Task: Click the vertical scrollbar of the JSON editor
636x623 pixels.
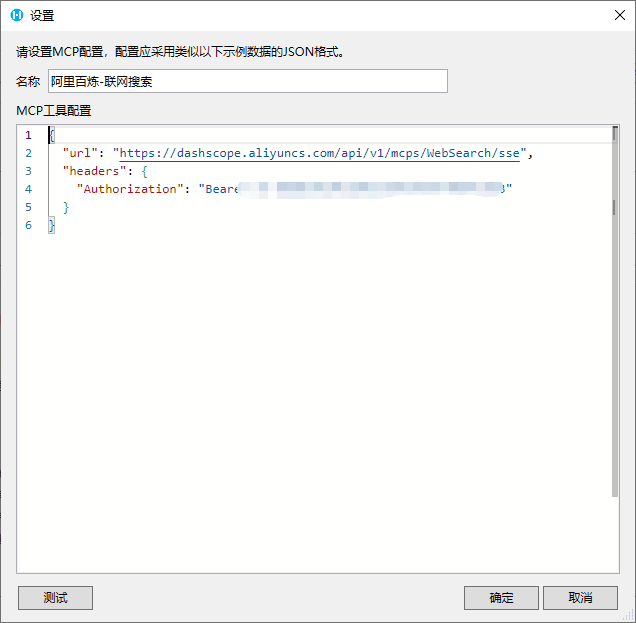Action: (615, 312)
